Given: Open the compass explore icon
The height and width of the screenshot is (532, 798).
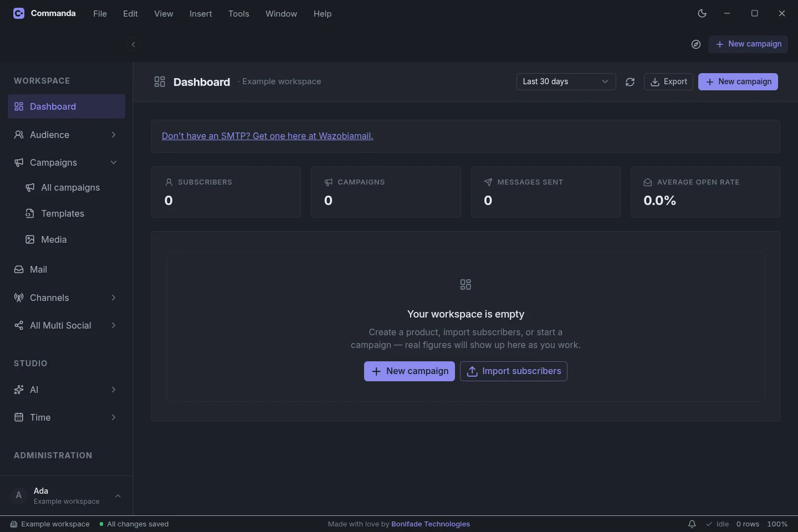Looking at the screenshot, I should click(696, 44).
